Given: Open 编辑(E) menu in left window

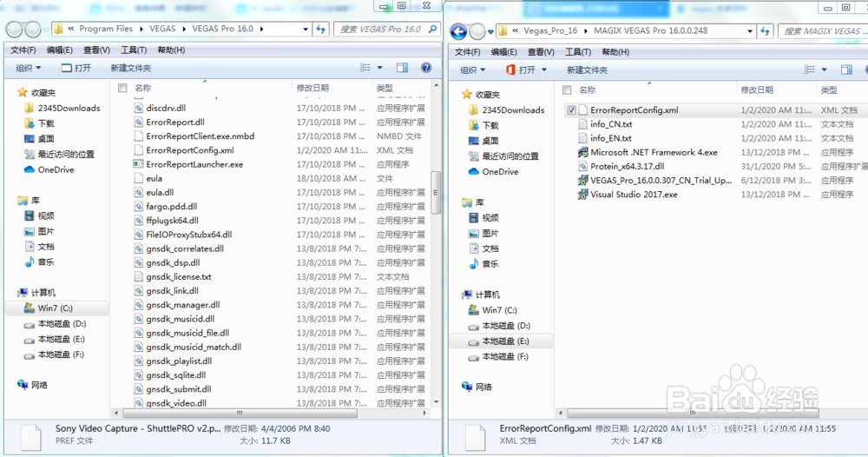Looking at the screenshot, I should [x=60, y=50].
